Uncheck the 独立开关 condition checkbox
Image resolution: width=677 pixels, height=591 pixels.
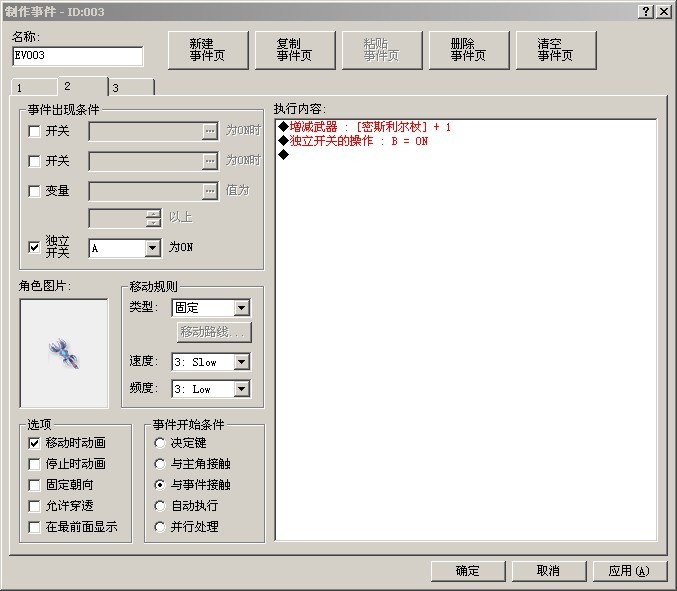[34, 247]
